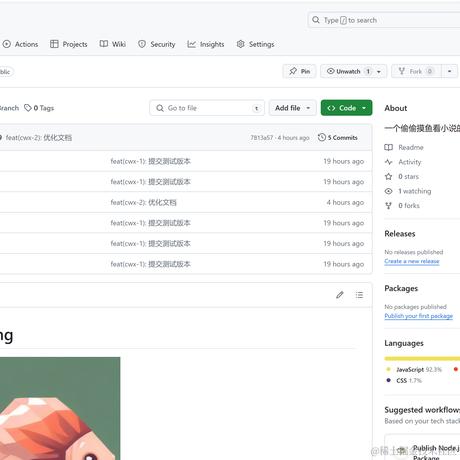
Task: Click the Pin repository button
Action: pyautogui.click(x=299, y=71)
